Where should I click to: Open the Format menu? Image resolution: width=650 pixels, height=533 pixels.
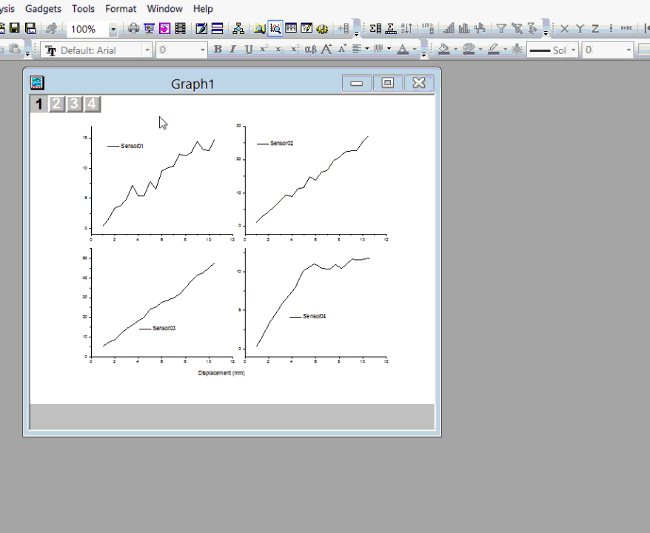click(x=121, y=9)
